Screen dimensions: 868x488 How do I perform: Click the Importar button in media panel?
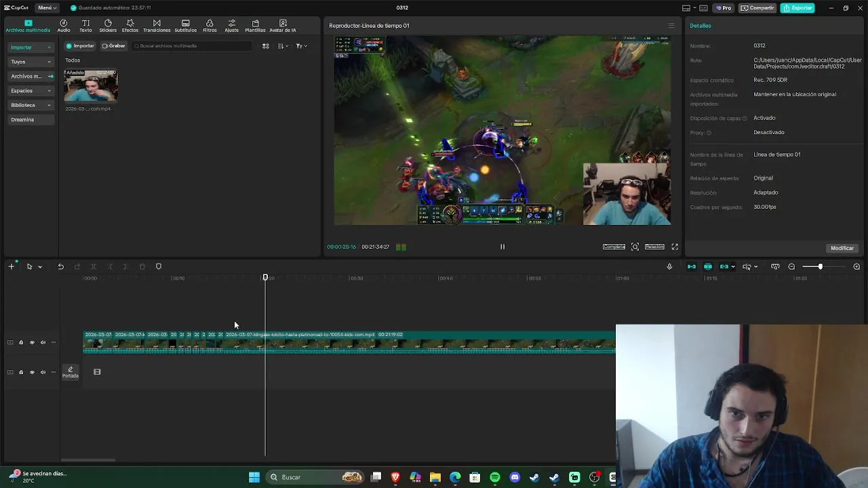coord(80,46)
